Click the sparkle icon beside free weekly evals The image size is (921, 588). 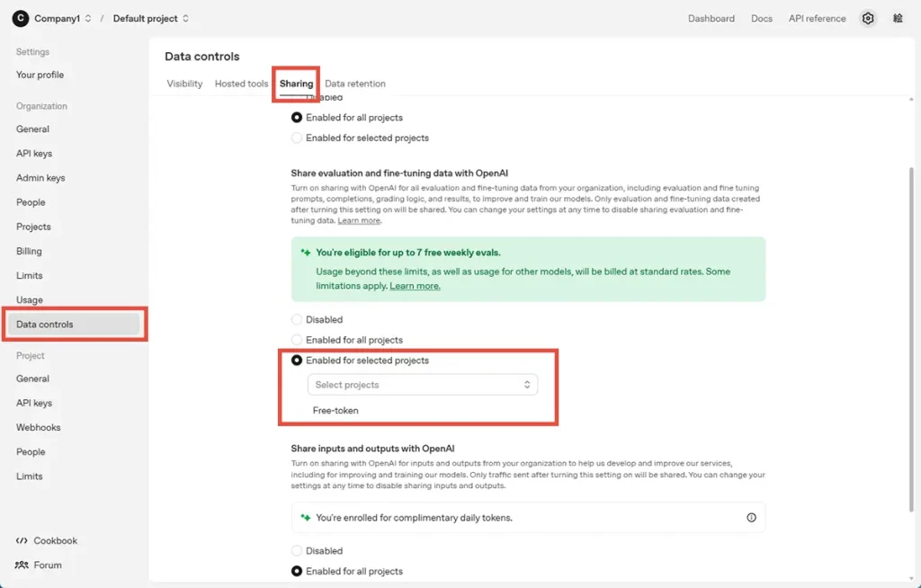pos(306,253)
